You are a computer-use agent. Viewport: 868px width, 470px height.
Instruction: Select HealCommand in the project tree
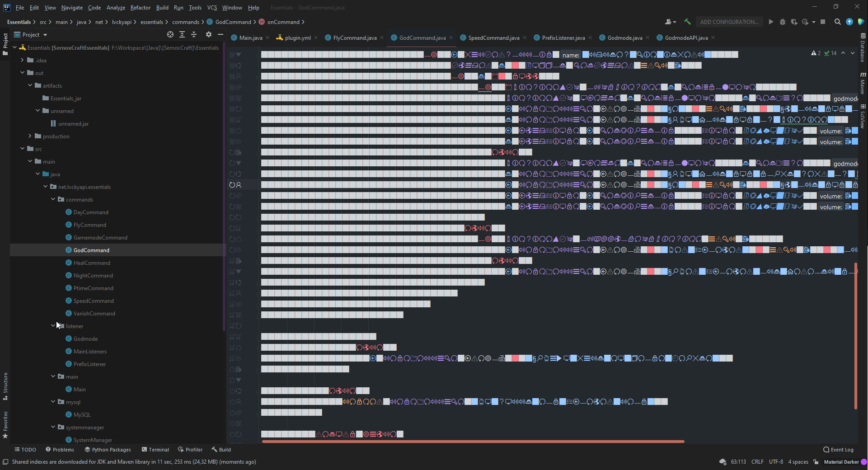pos(92,263)
